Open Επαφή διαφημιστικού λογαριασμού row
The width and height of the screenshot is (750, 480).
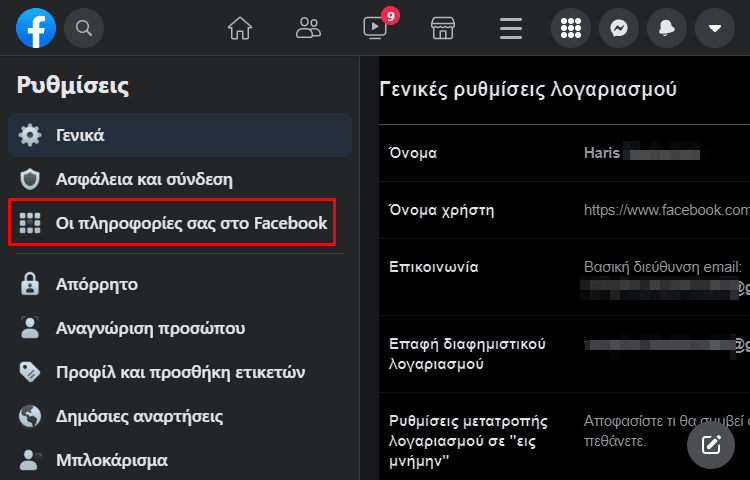coord(564,354)
